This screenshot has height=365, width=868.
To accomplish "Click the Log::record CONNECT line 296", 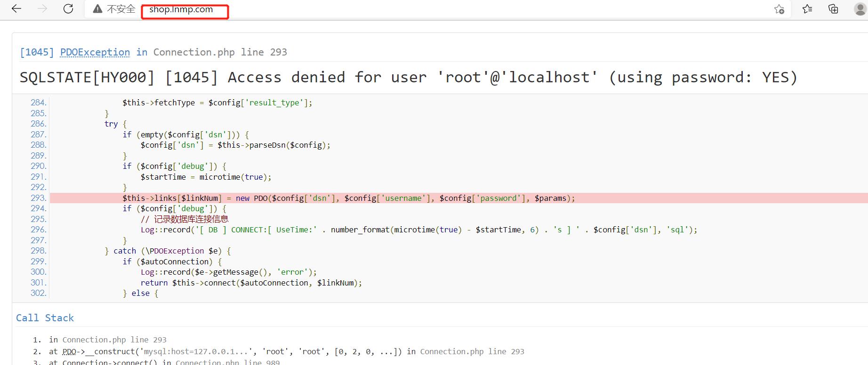I will click(x=419, y=230).
